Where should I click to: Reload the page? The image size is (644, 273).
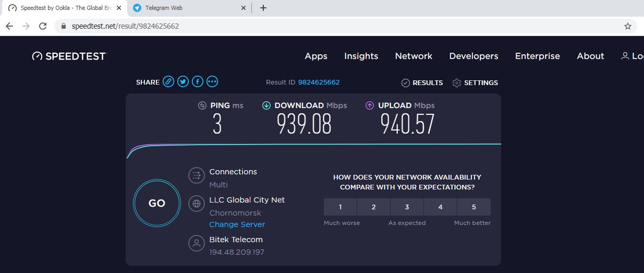click(43, 26)
